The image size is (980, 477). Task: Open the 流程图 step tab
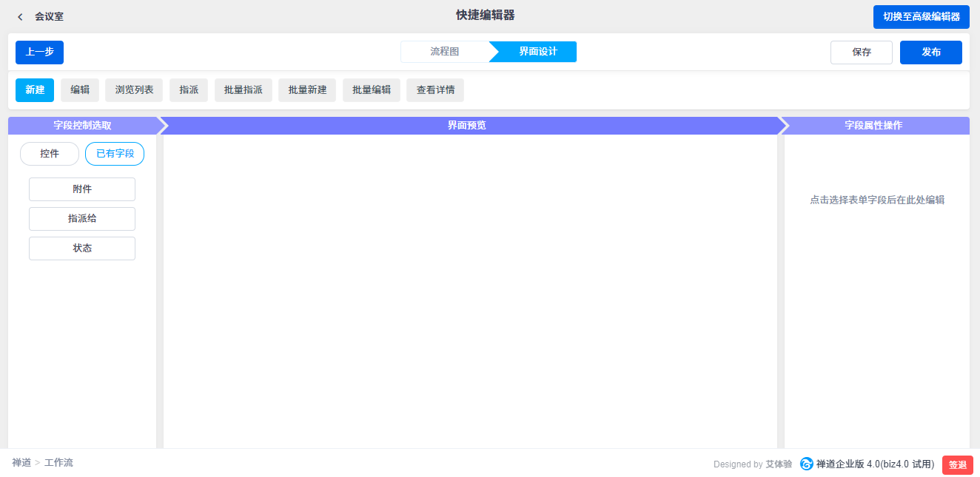click(x=445, y=52)
